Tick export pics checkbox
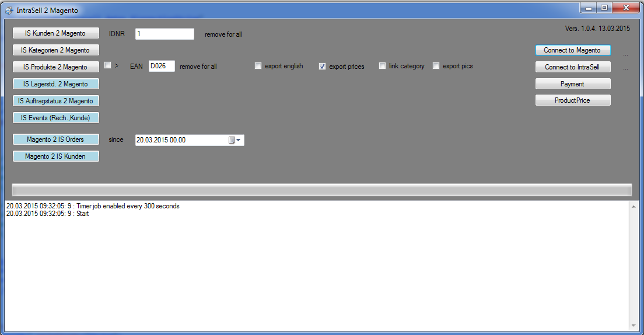Screen dimensions: 644x335 pos(436,66)
